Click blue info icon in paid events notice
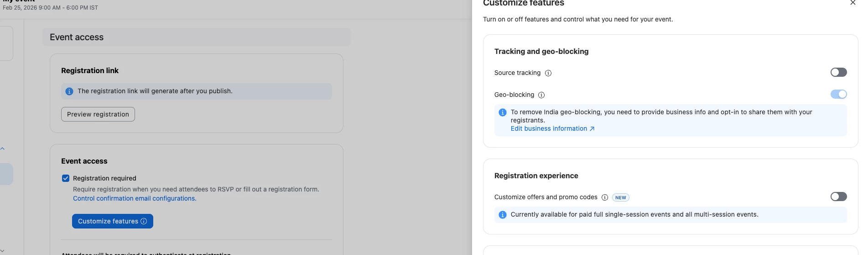 503,215
